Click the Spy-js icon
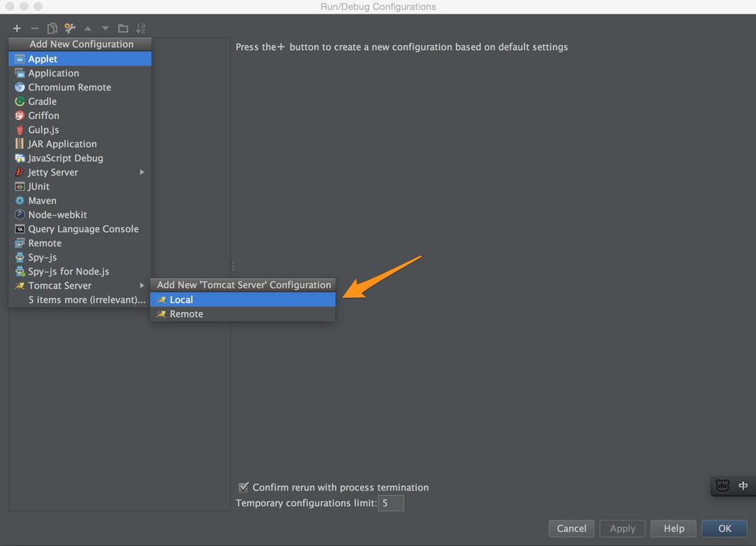 (20, 257)
